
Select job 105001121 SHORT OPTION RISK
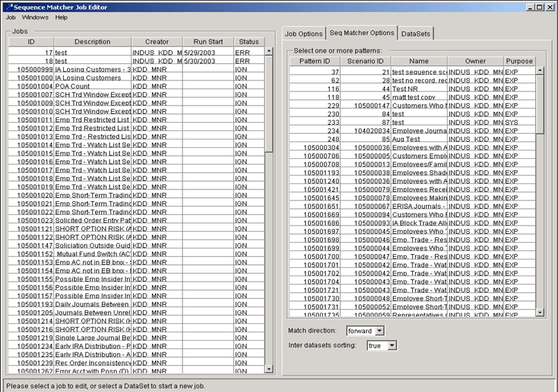pyautogui.click(x=136, y=229)
